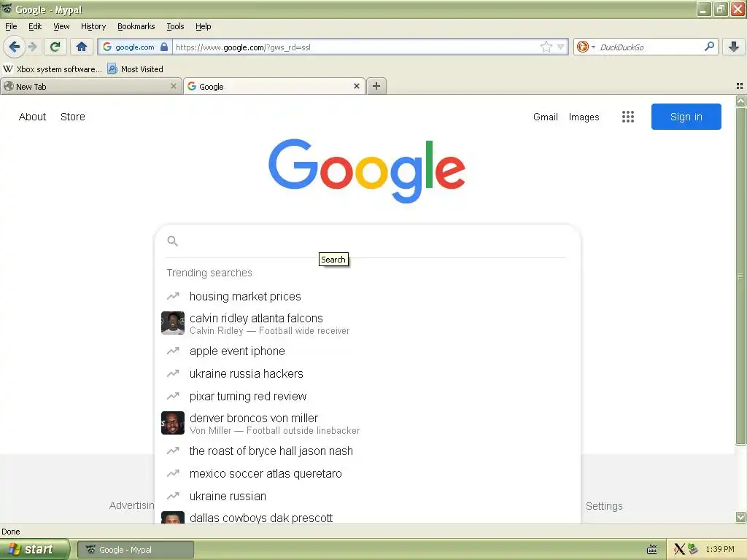Select 'mexico soccer atlas queretaro' suggestion

pyautogui.click(x=368, y=474)
